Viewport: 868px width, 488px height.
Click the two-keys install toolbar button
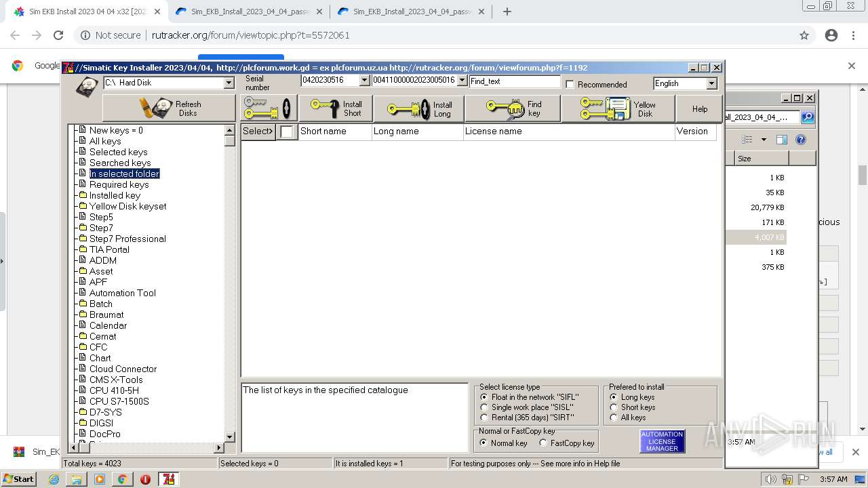coord(269,108)
